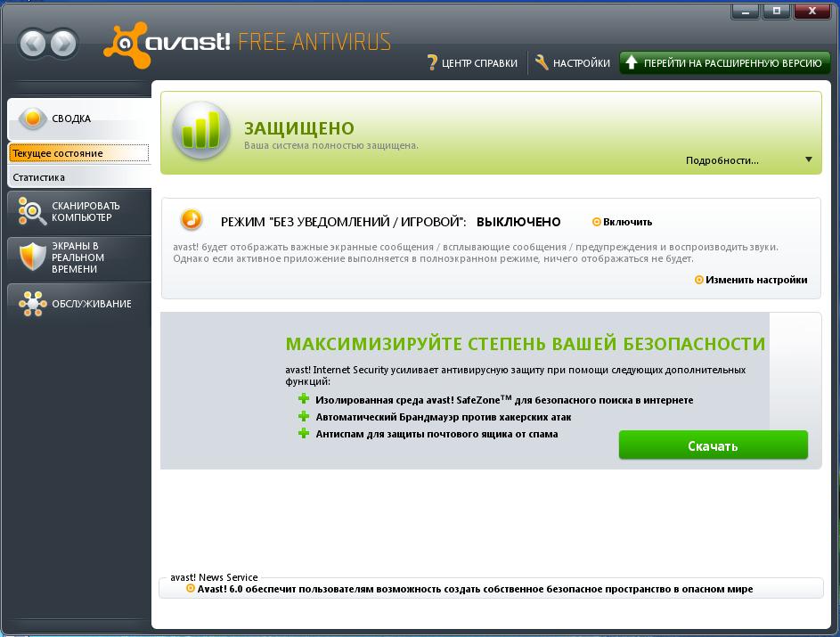Click the Антиспам для защиты feature line
This screenshot has height=637, width=840.
point(436,434)
